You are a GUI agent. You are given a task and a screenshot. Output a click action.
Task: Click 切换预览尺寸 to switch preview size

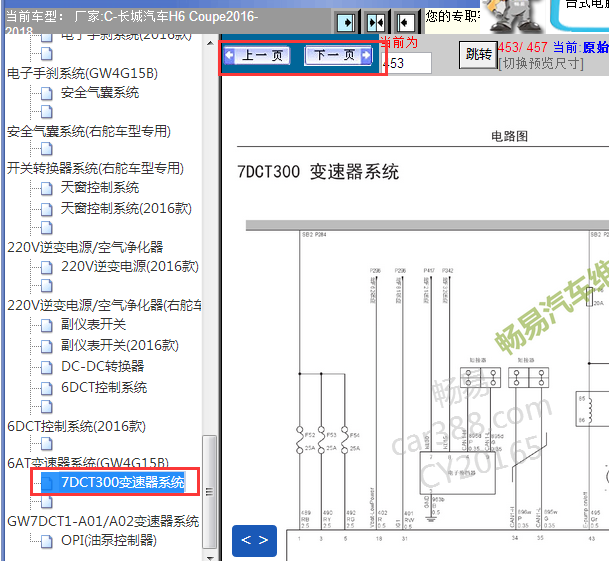point(541,63)
